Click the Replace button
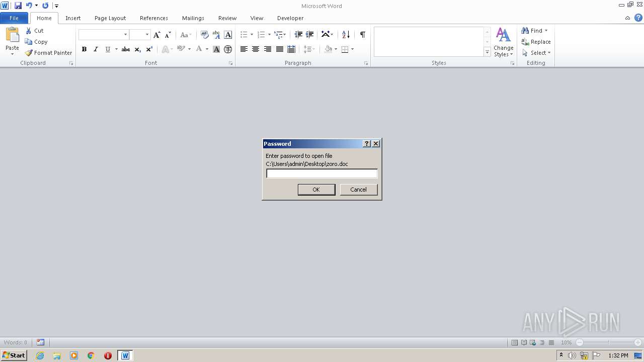This screenshot has width=644, height=362. (x=536, y=42)
